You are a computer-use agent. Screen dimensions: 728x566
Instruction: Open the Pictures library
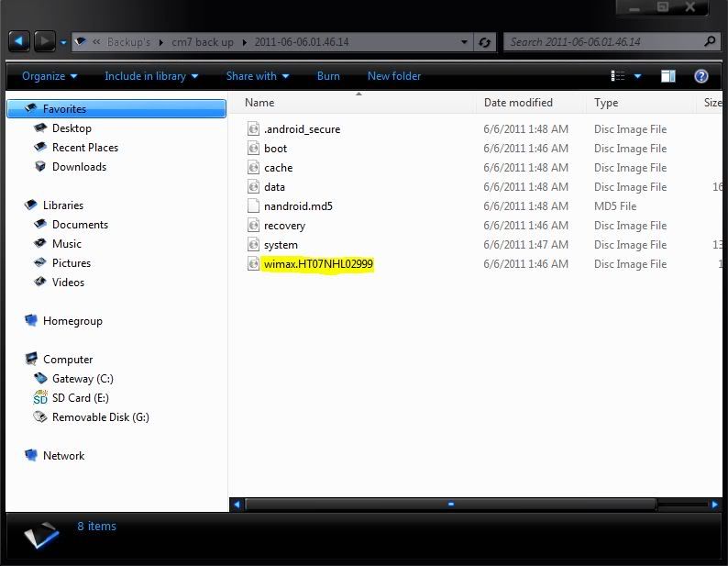[71, 263]
